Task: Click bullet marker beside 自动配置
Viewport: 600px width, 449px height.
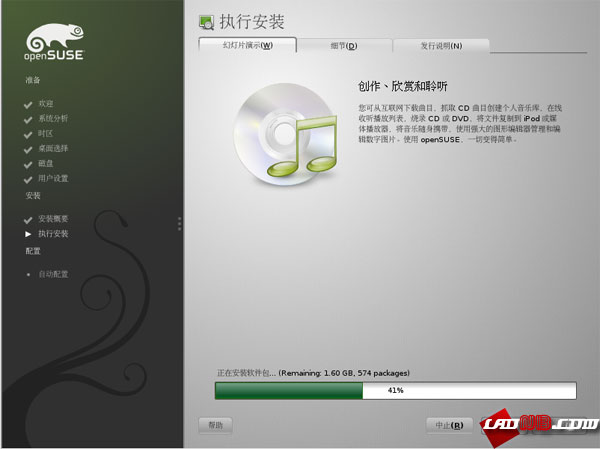Action: [x=28, y=274]
